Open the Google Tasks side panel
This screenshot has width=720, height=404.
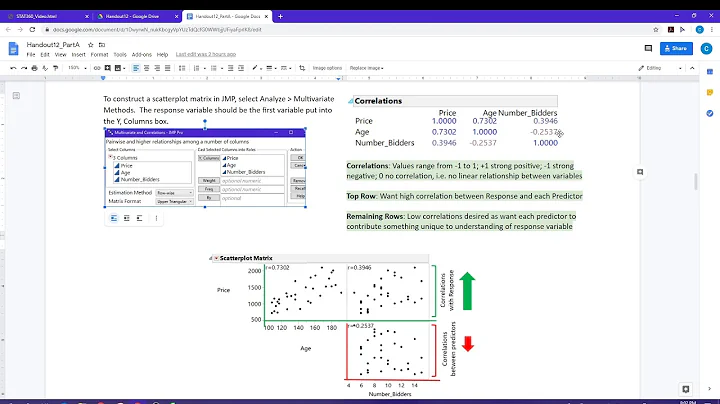click(x=710, y=113)
